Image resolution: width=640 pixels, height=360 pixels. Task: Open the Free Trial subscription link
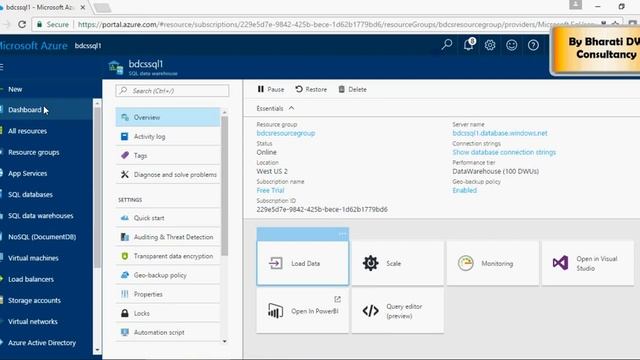270,191
